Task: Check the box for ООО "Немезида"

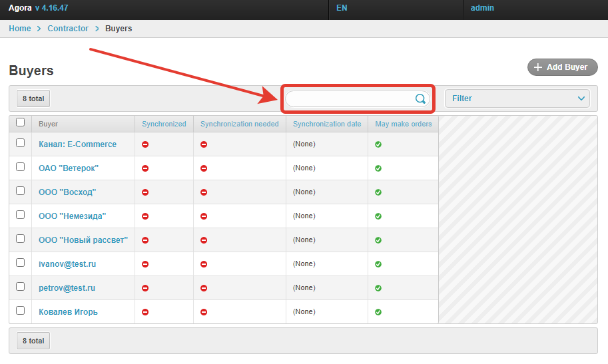Action: point(20,215)
